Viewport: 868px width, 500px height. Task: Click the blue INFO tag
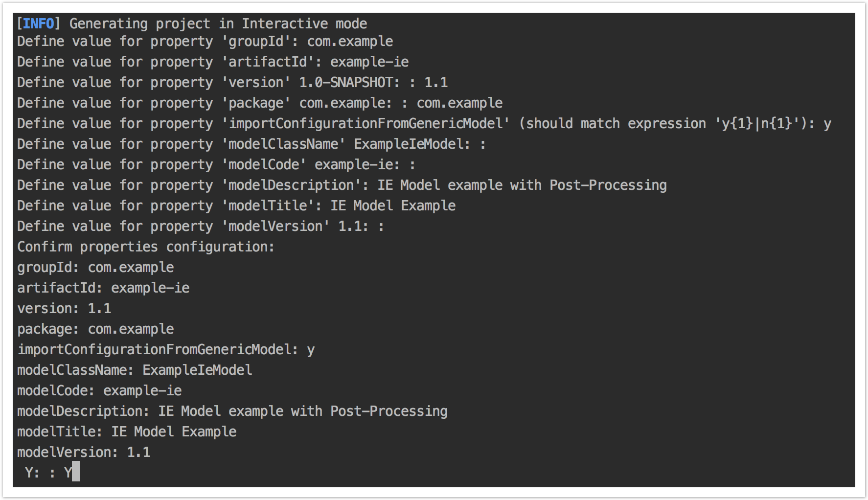point(39,23)
